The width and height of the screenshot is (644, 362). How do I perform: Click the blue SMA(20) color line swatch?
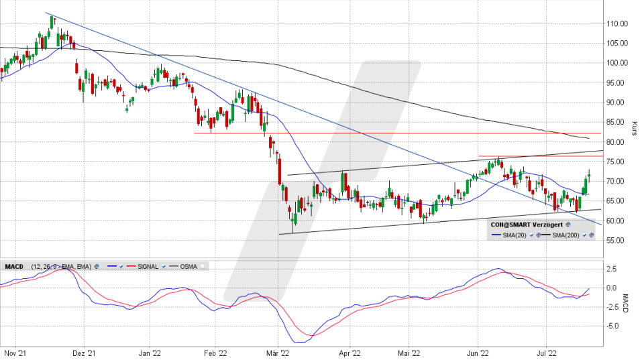(x=496, y=235)
